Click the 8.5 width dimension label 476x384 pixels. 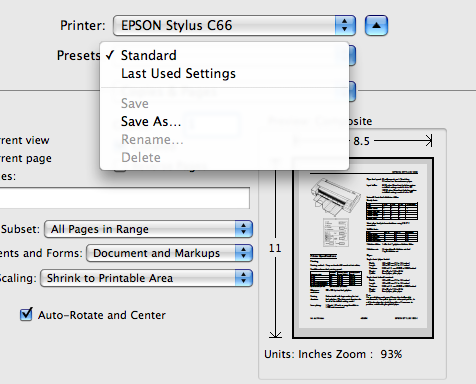[x=361, y=141]
